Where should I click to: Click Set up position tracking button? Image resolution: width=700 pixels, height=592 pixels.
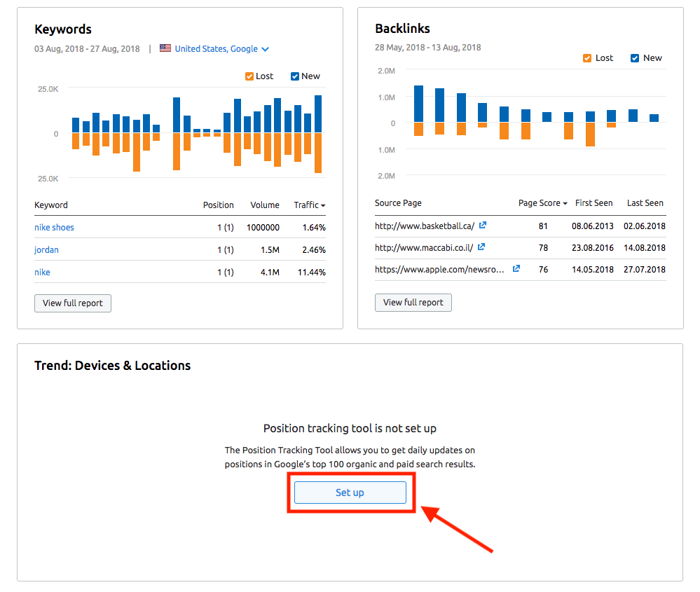pyautogui.click(x=350, y=492)
